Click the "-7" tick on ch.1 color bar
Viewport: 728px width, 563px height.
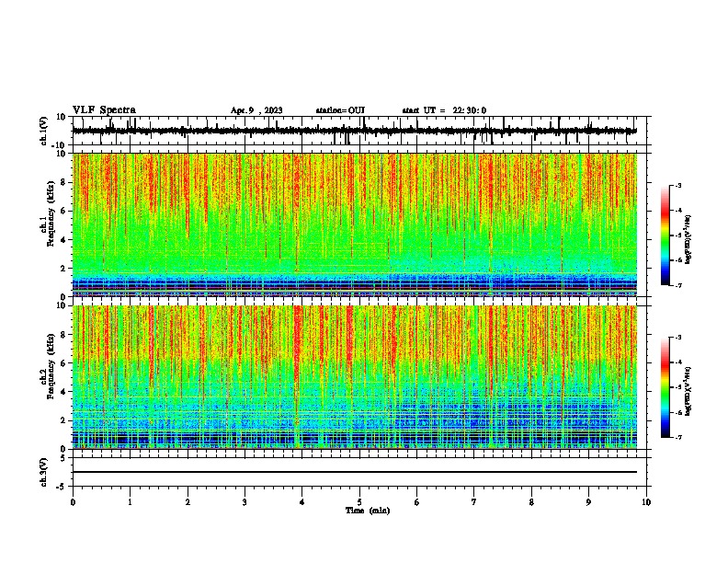pyautogui.click(x=677, y=285)
